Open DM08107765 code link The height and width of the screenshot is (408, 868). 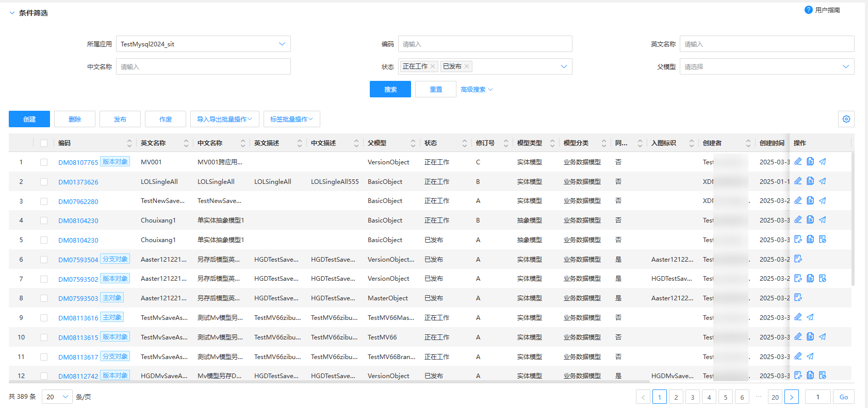click(78, 162)
